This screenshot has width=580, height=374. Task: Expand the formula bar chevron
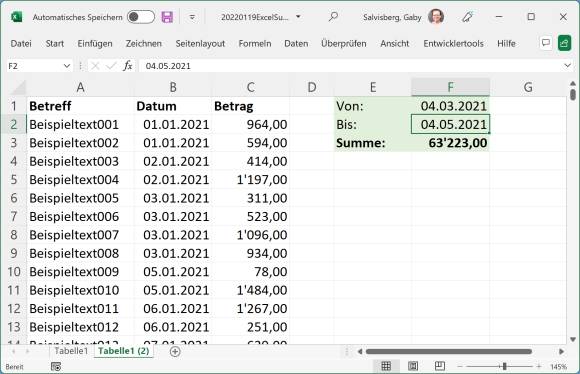pyautogui.click(x=567, y=66)
